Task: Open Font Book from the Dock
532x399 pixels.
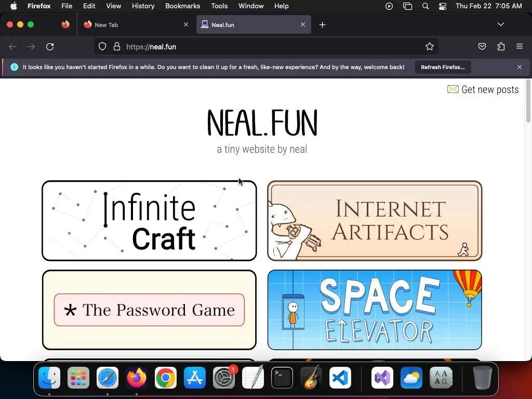Action: (x=441, y=378)
